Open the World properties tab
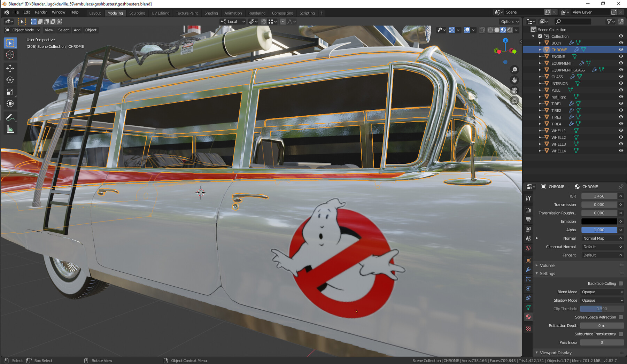 click(528, 248)
